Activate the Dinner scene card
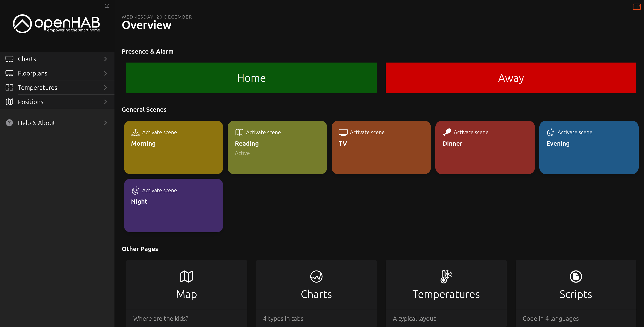 (485, 147)
